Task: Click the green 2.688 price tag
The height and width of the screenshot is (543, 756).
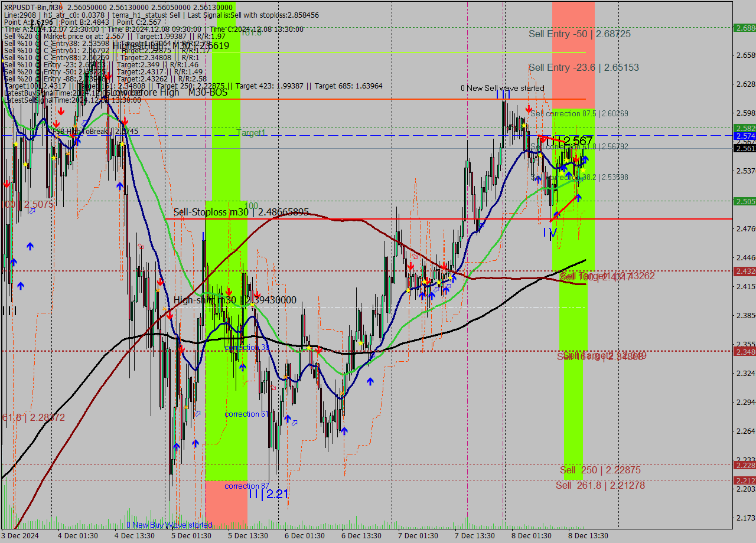Action: (x=744, y=28)
